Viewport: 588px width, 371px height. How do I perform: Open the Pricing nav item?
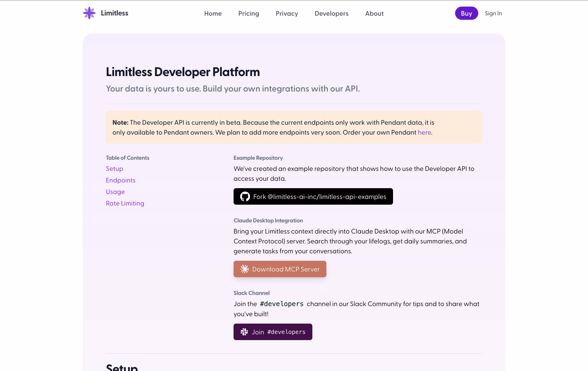click(249, 13)
